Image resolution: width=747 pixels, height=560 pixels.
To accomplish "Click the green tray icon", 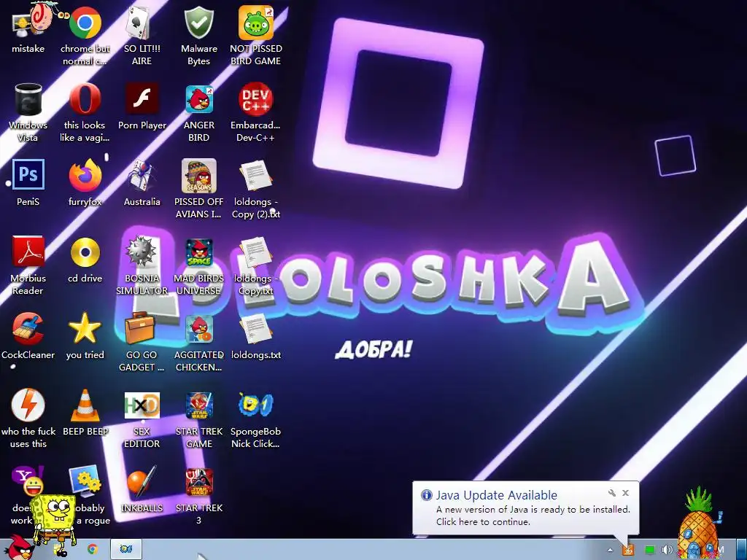I will click(649, 550).
